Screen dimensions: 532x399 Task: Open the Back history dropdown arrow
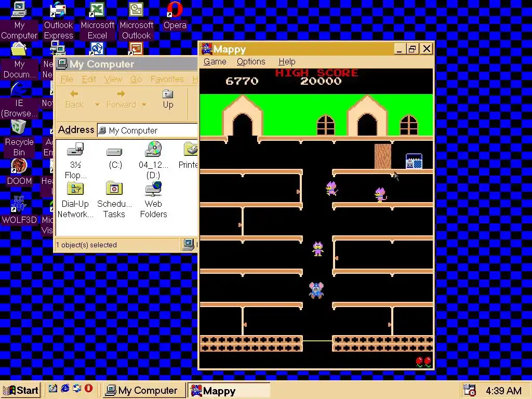[x=97, y=104]
